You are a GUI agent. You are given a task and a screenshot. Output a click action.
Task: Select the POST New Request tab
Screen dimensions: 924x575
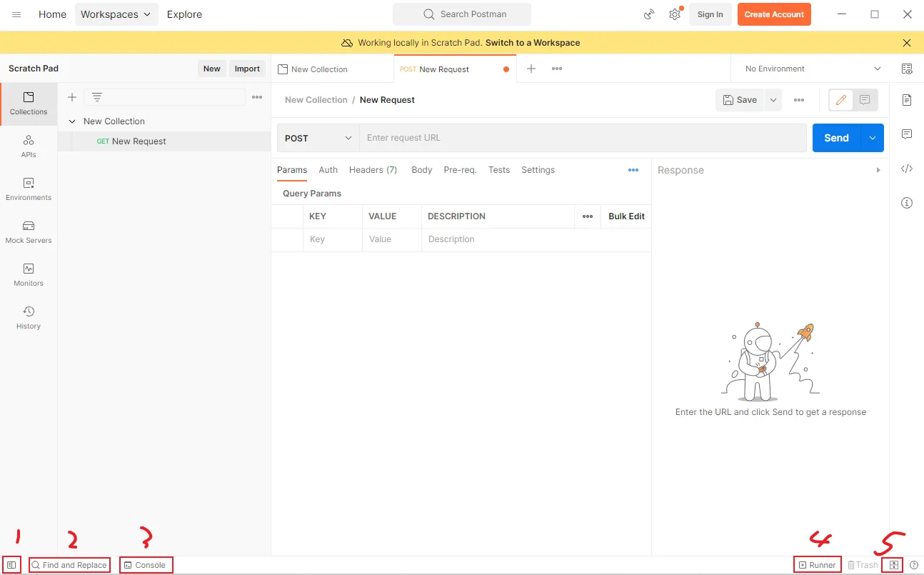454,69
